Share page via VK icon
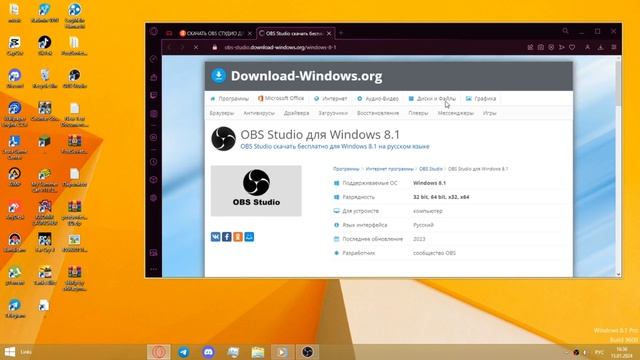The image size is (640, 360). click(x=216, y=237)
